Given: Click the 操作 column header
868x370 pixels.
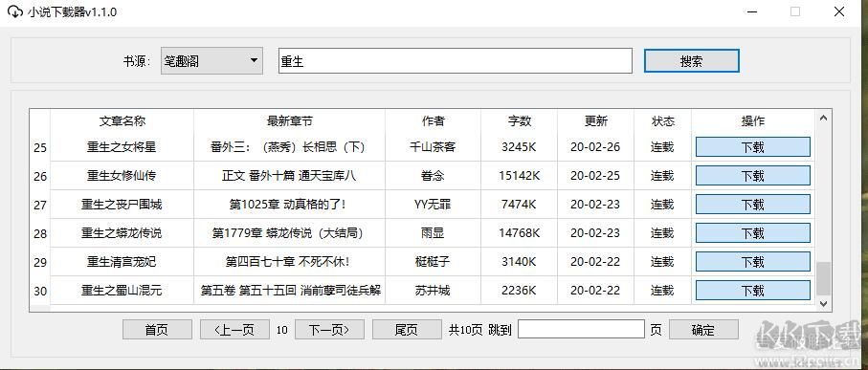Looking at the screenshot, I should pyautogui.click(x=753, y=120).
